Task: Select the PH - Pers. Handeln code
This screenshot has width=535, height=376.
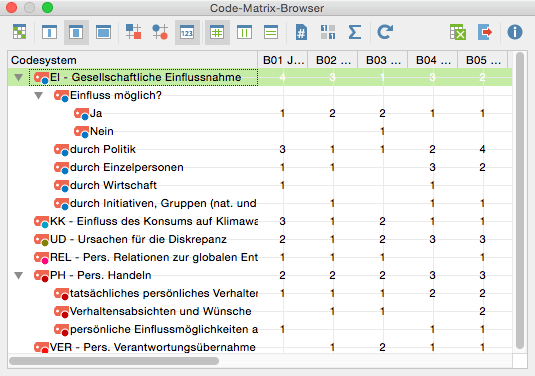Action: (x=101, y=275)
